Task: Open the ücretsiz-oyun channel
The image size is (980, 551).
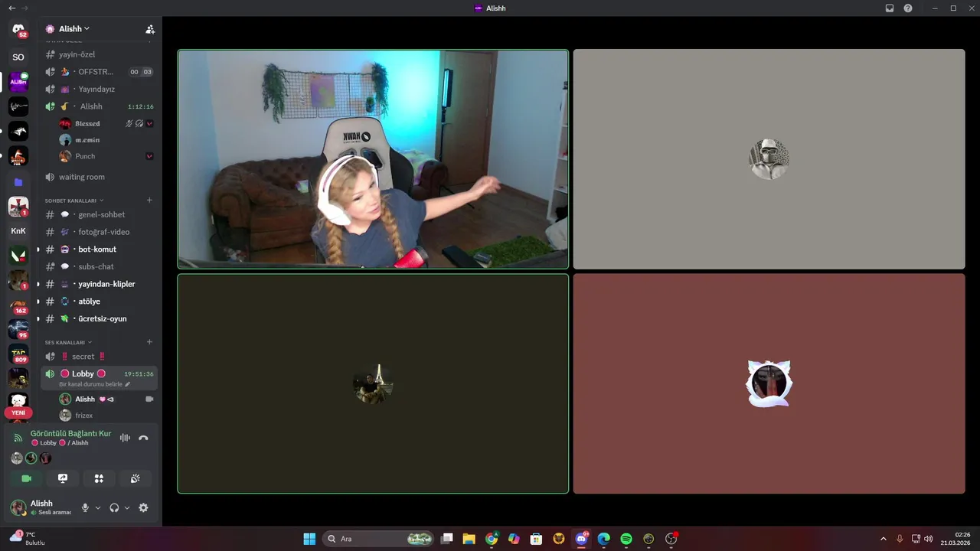Action: 100,318
